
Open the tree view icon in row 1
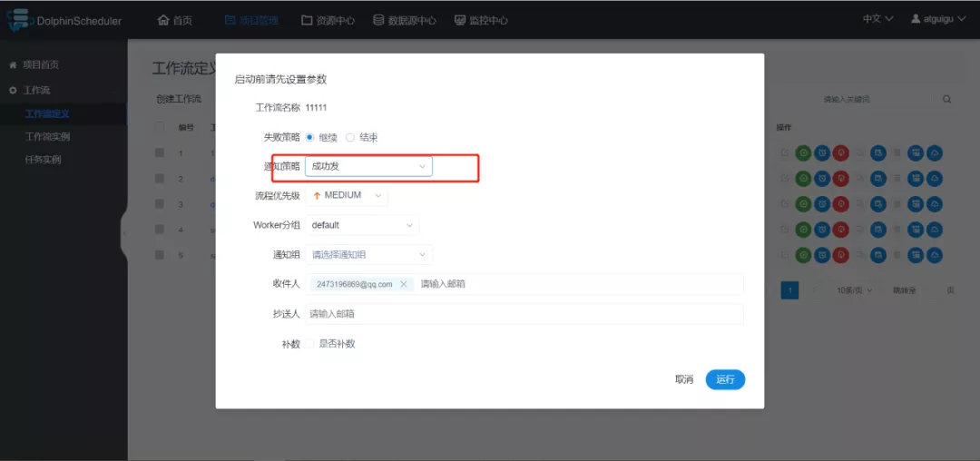point(916,153)
